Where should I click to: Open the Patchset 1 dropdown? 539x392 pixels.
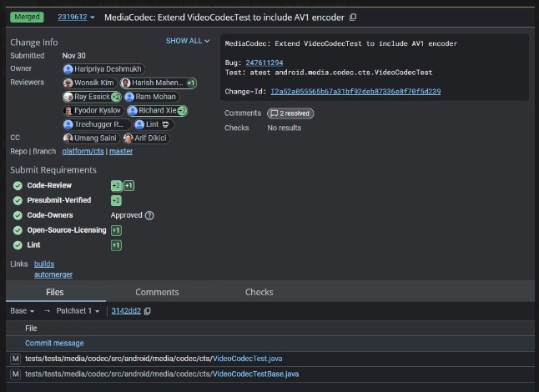click(78, 311)
